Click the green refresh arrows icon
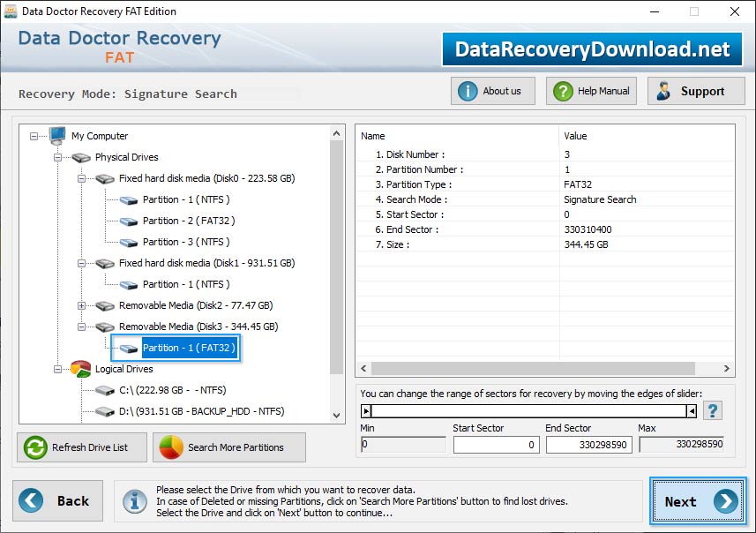The height and width of the screenshot is (533, 756). coord(35,447)
